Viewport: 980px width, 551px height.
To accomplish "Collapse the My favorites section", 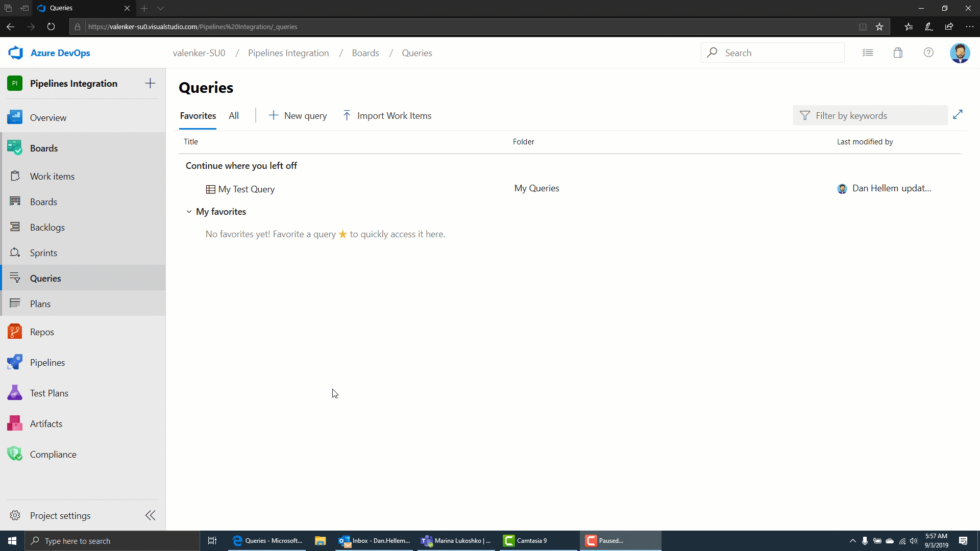I will [190, 211].
